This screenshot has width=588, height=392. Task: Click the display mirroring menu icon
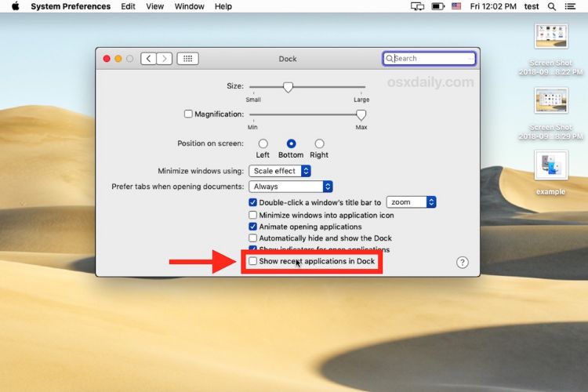(417, 6)
